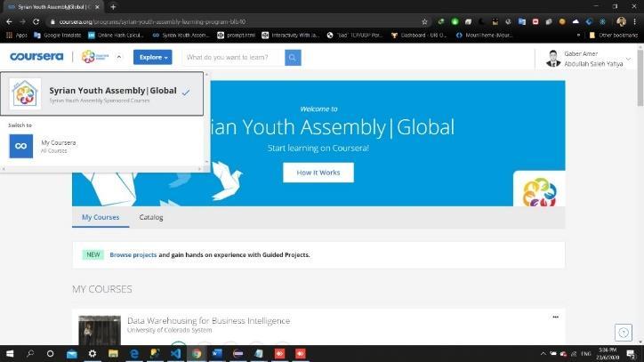The height and width of the screenshot is (362, 644).
Task: Click the ENG language indicator
Action: (586, 353)
